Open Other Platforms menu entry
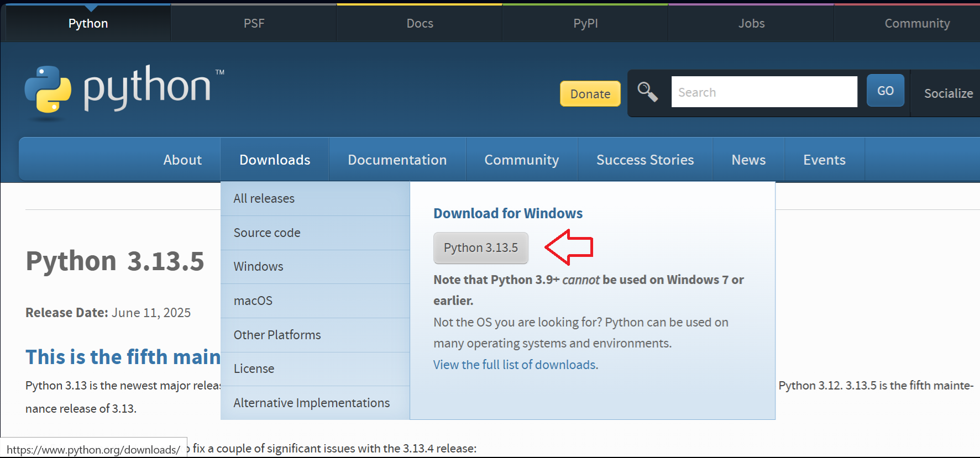Image resolution: width=980 pixels, height=458 pixels. 277,335
